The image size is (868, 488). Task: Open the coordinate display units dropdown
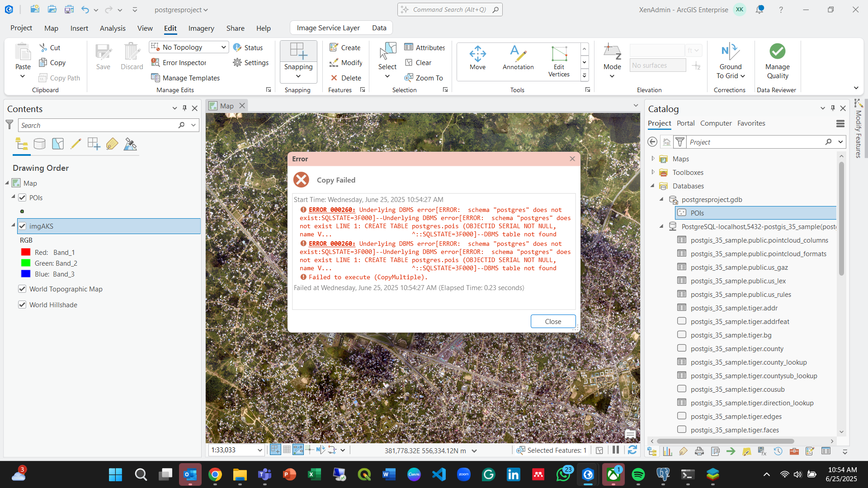[474, 450]
